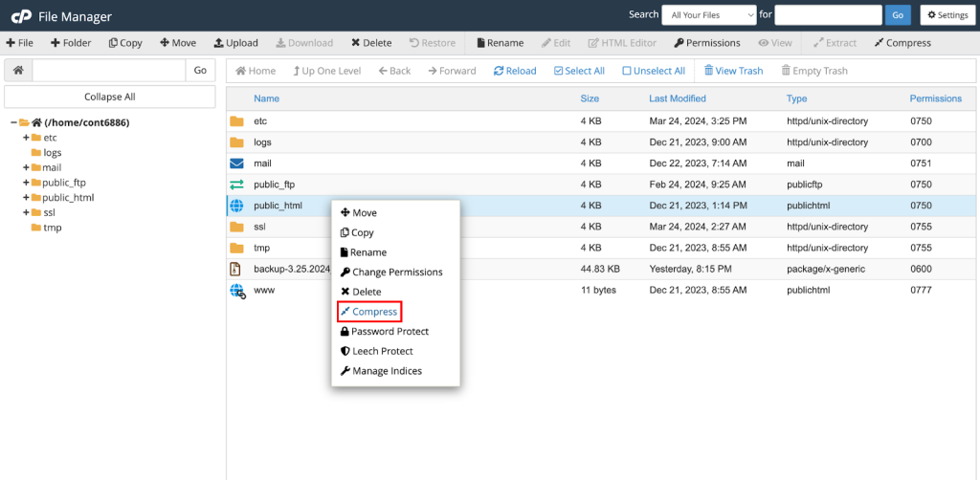Open the All Your Files search dropdown

(708, 14)
